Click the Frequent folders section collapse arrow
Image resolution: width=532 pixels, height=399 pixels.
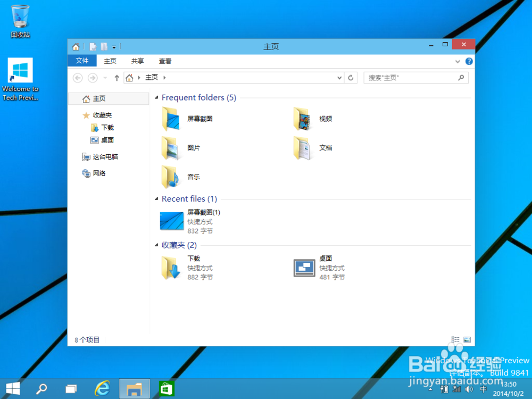[156, 97]
